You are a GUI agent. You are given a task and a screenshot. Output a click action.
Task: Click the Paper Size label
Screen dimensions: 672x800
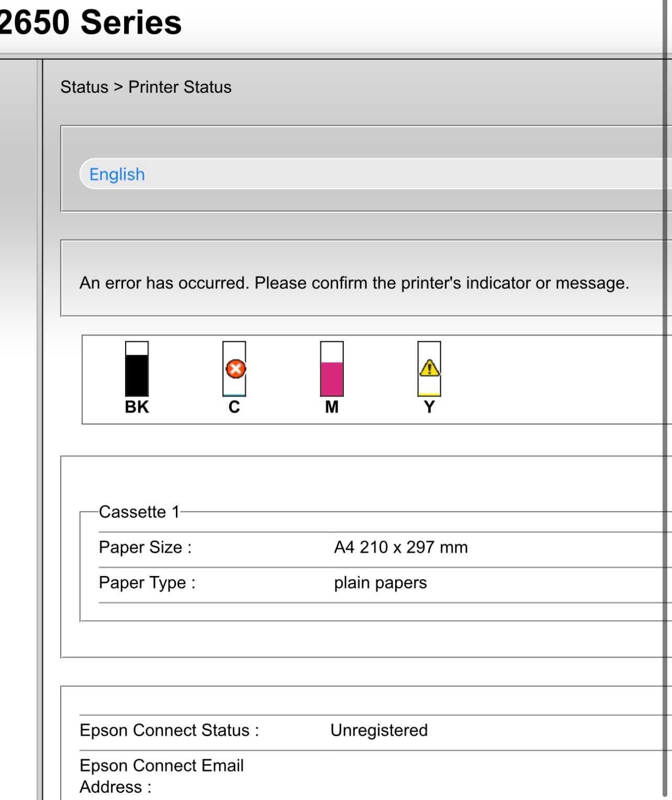click(x=145, y=547)
